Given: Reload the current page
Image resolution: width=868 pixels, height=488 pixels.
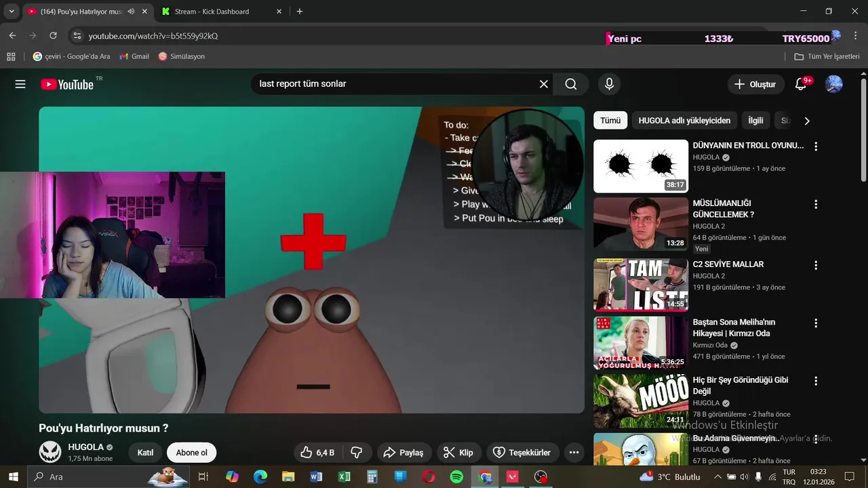Looking at the screenshot, I should point(53,35).
